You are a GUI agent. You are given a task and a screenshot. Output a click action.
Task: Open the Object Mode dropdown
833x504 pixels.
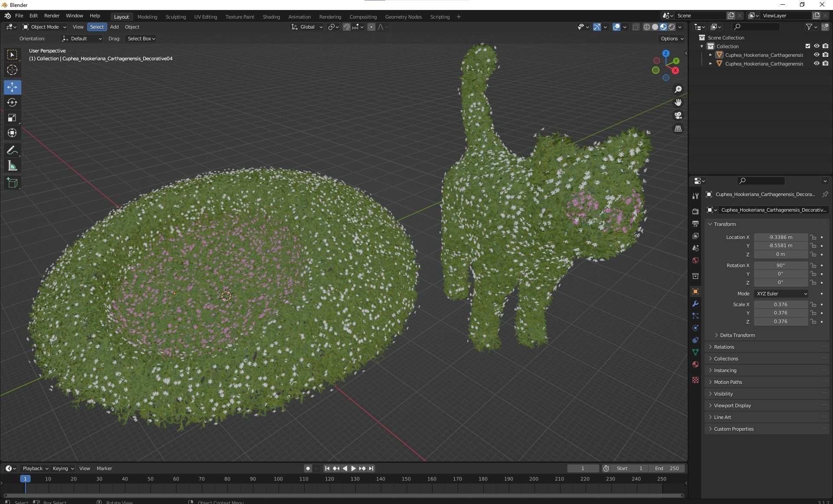point(44,27)
